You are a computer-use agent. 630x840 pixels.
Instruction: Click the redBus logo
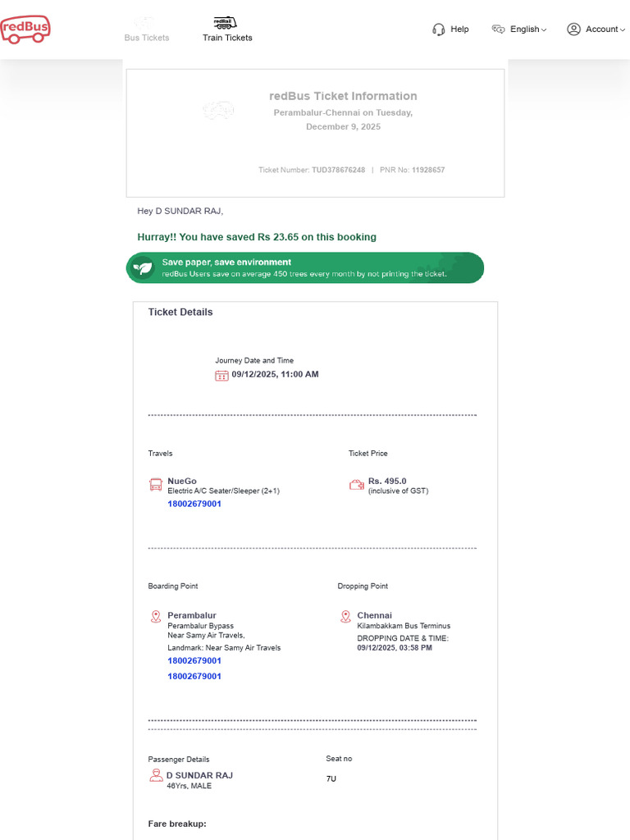(x=25, y=30)
